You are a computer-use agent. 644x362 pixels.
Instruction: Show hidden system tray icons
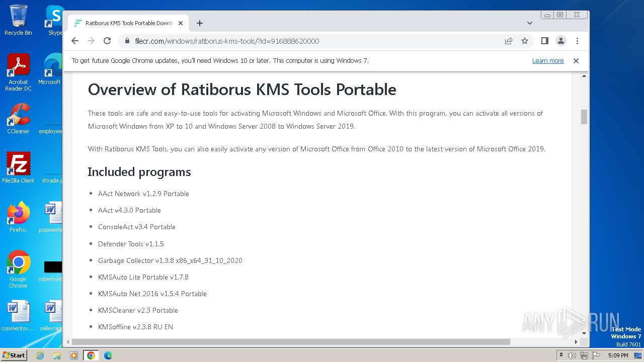click(561, 355)
